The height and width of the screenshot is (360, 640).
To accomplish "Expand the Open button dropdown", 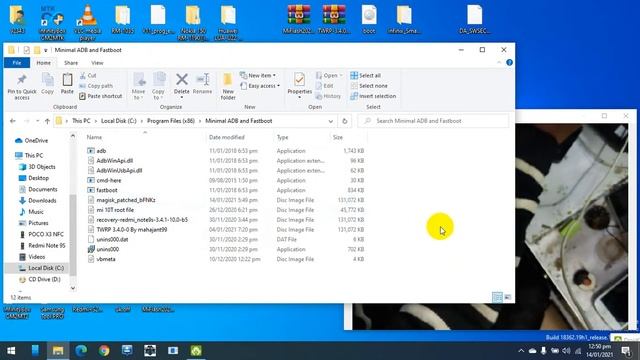I will click(x=341, y=76).
